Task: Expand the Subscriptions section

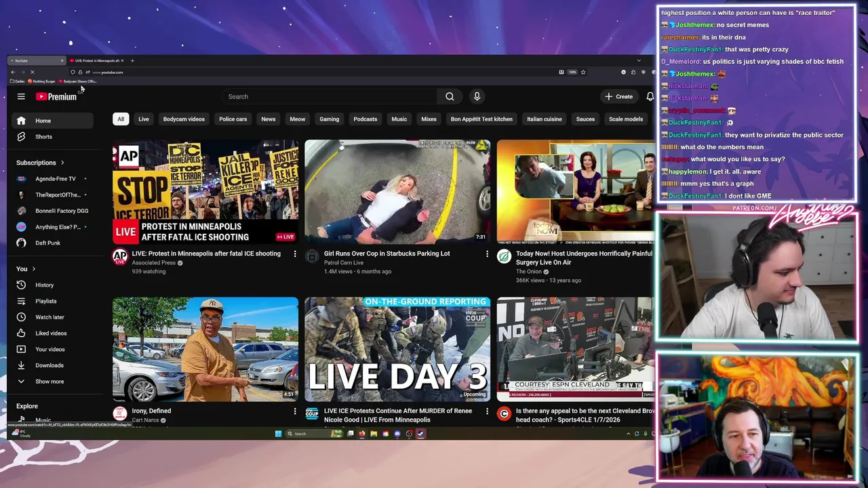Action: coord(40,163)
